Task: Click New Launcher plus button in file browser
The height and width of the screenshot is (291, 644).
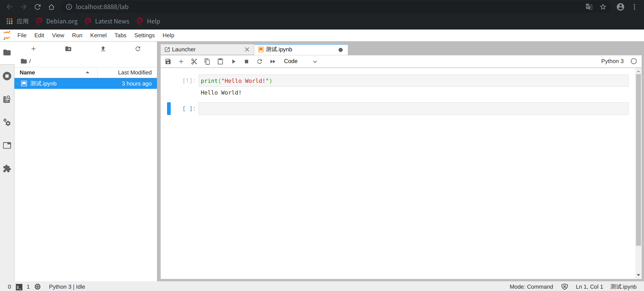Action: (34, 49)
